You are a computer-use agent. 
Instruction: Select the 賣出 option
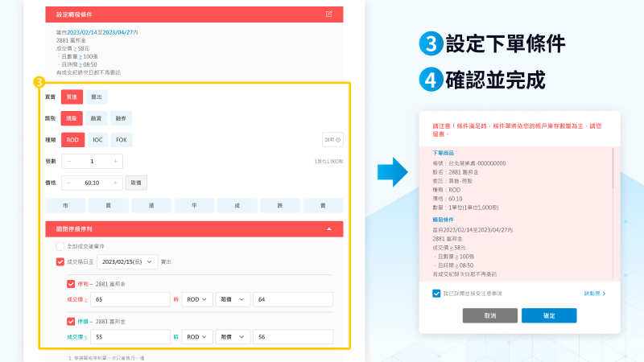[97, 97]
